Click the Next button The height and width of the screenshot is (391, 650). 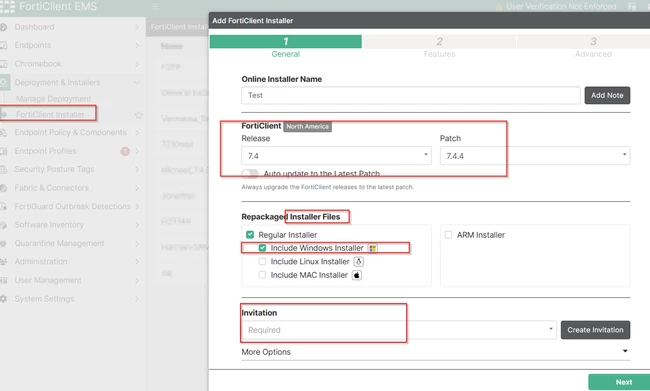click(619, 382)
